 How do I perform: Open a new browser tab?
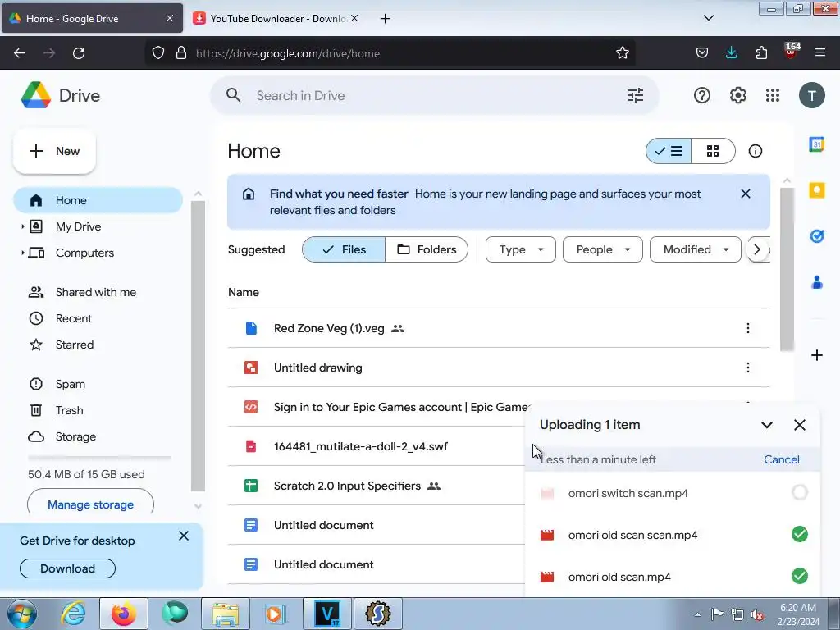click(385, 19)
